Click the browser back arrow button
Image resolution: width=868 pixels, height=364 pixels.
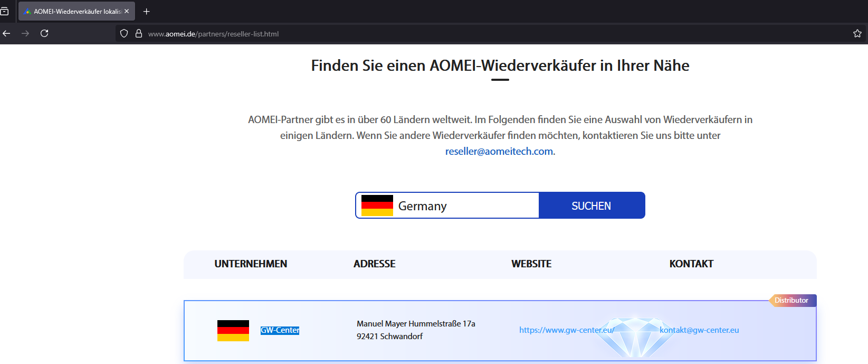click(x=7, y=33)
